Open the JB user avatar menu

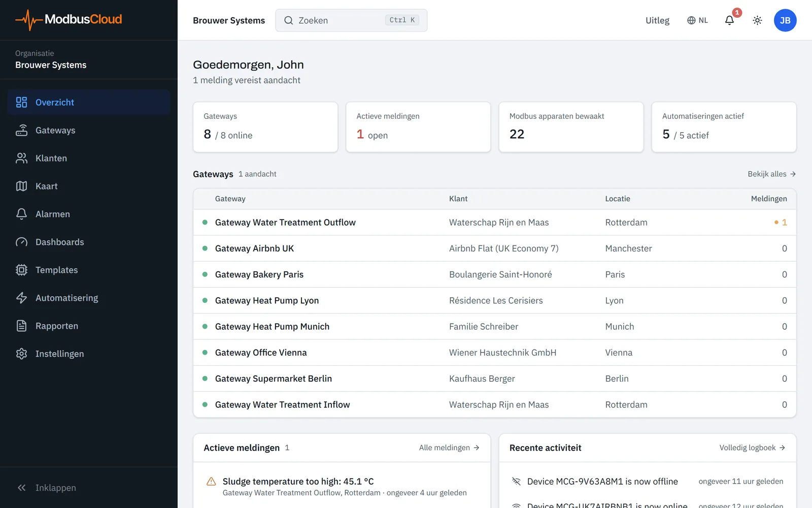785,20
